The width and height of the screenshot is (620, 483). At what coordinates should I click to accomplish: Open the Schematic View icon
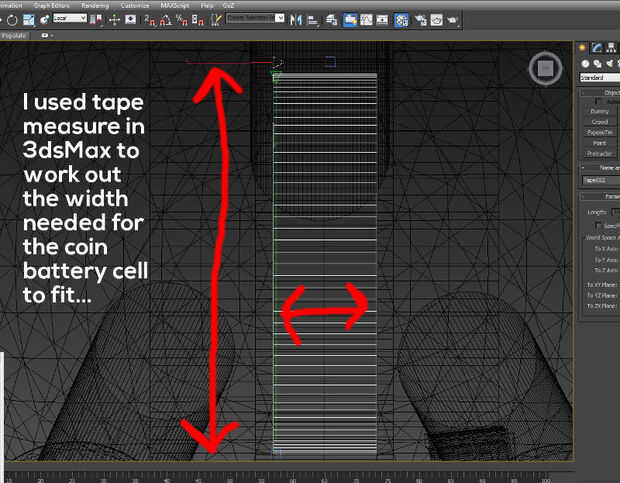tap(382, 20)
